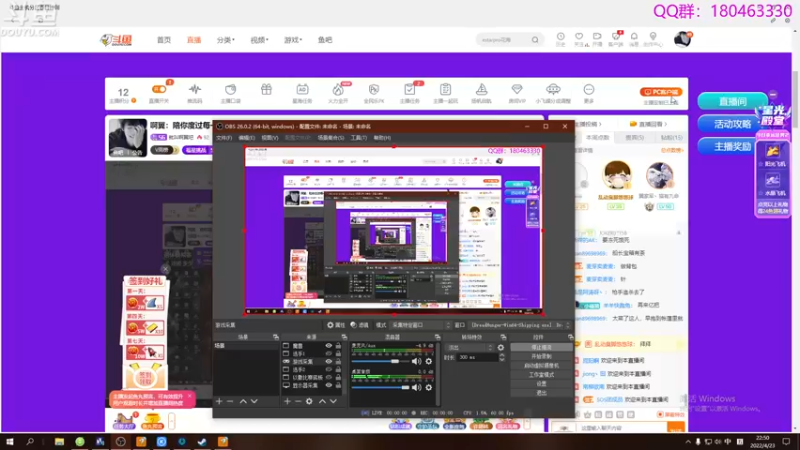Open desktop audio channel gear settings
Viewport: 800px width, 450px height.
pos(429,387)
